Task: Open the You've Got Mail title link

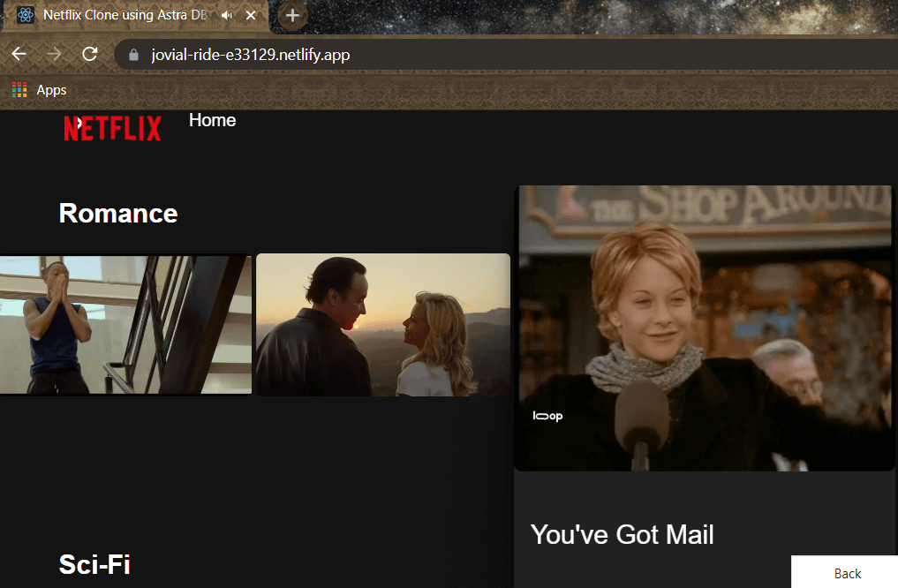Action: [x=623, y=534]
